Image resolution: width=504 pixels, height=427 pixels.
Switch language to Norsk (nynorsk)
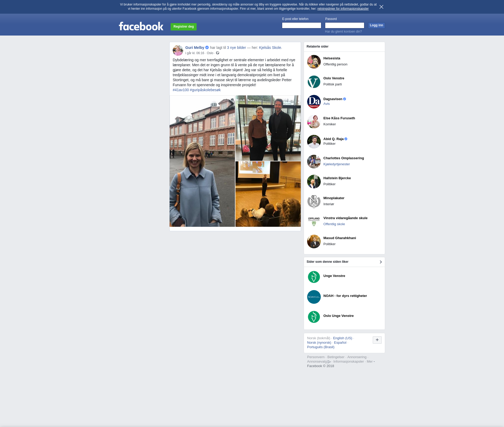tap(319, 343)
